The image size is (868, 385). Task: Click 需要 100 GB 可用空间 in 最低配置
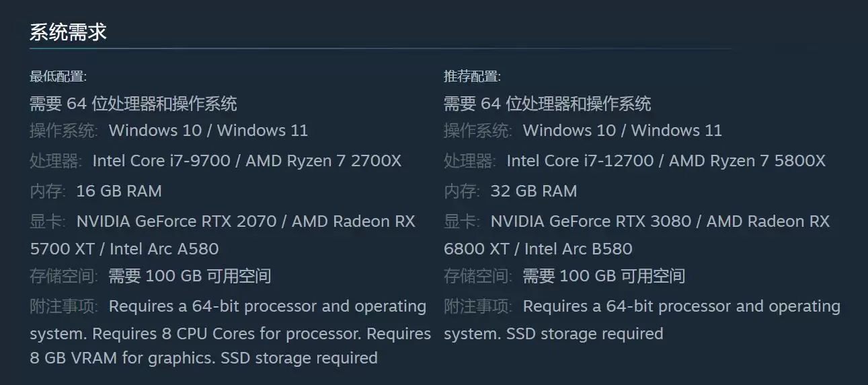[190, 276]
